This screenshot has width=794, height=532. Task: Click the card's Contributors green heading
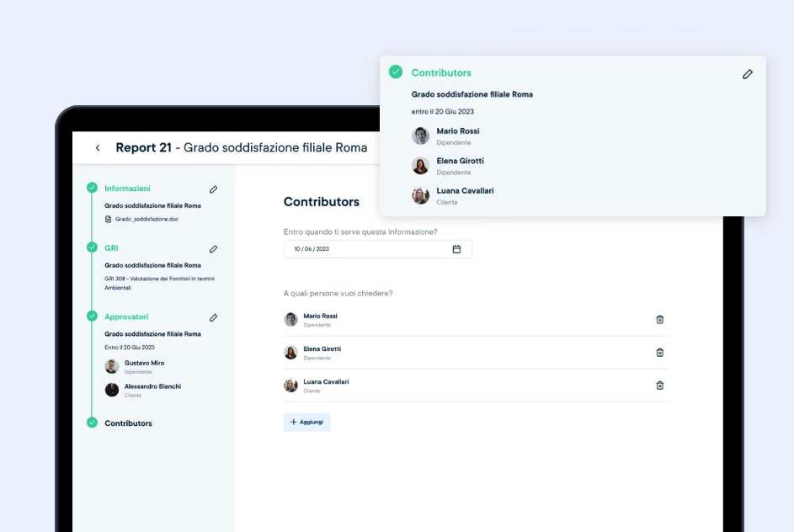click(441, 73)
